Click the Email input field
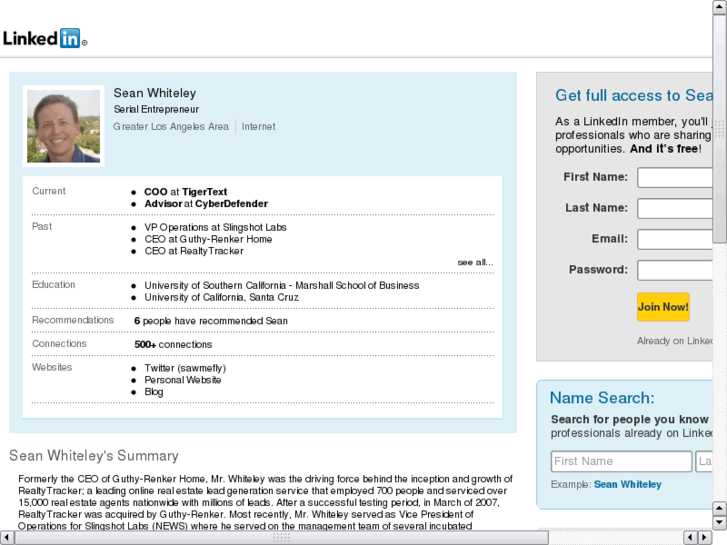727x545 pixels. 675,239
